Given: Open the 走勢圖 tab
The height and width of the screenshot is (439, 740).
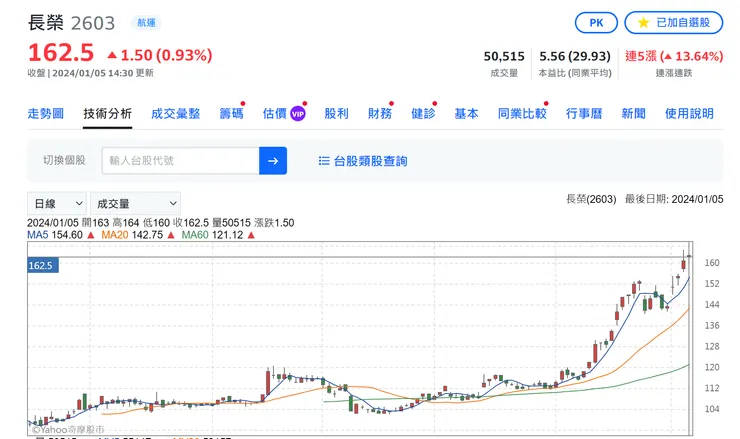Looking at the screenshot, I should click(45, 114).
